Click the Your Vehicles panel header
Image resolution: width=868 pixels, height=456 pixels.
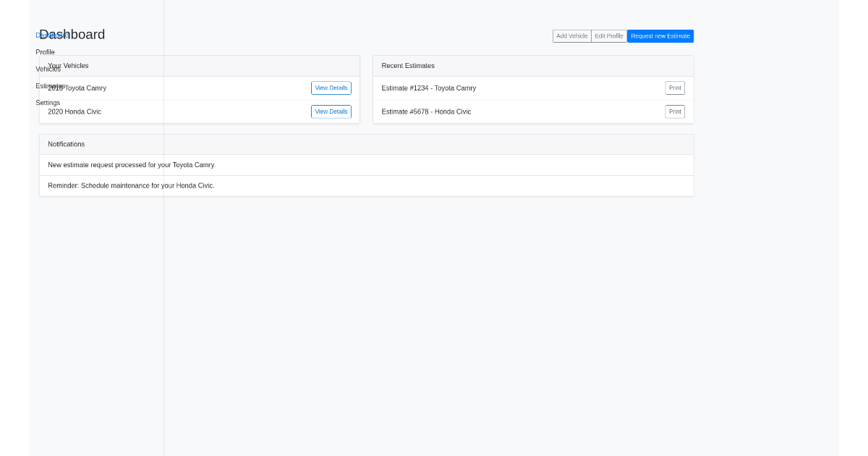[68, 65]
